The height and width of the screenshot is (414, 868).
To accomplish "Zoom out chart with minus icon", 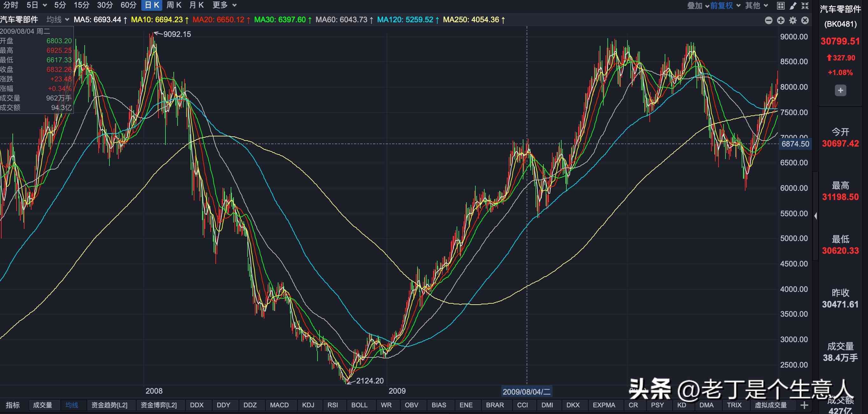I will [x=769, y=20].
